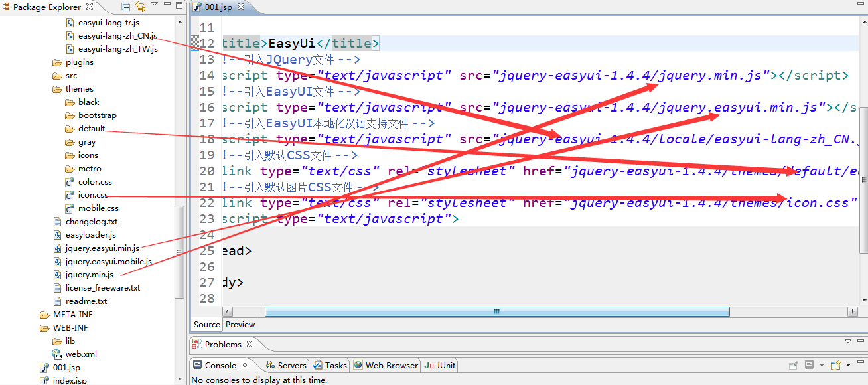Select the 001.jsp editor tab

pyautogui.click(x=220, y=7)
